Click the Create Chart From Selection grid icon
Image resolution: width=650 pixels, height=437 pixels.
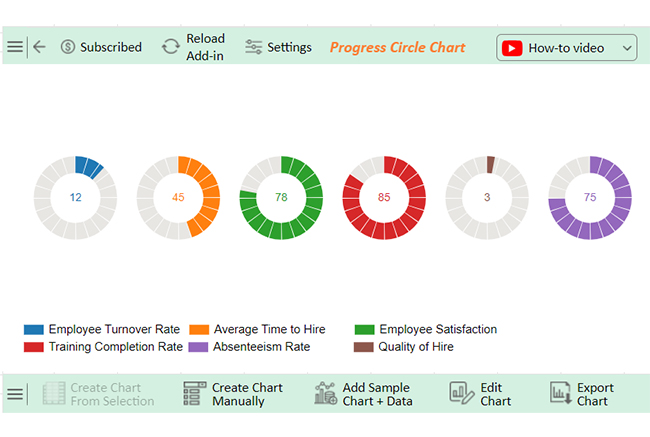(x=54, y=393)
